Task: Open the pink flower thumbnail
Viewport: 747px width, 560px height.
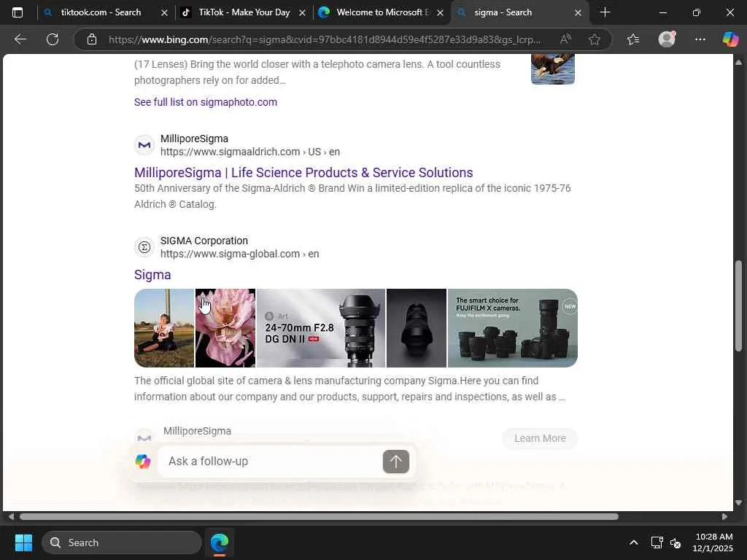Action: [225, 328]
